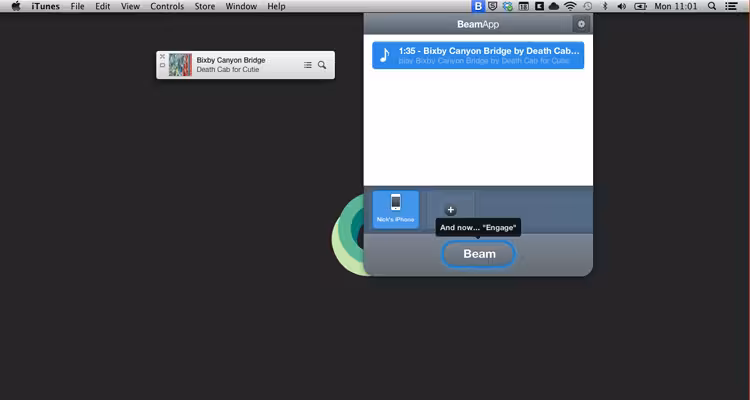The width and height of the screenshot is (750, 400).
Task: Search in iTunes mini player
Action: (x=322, y=65)
